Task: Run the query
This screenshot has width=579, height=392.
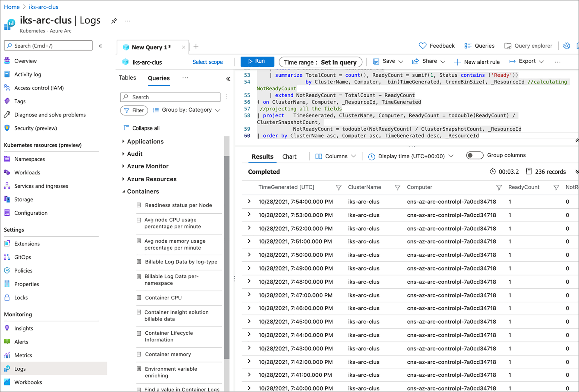Action: (x=257, y=61)
